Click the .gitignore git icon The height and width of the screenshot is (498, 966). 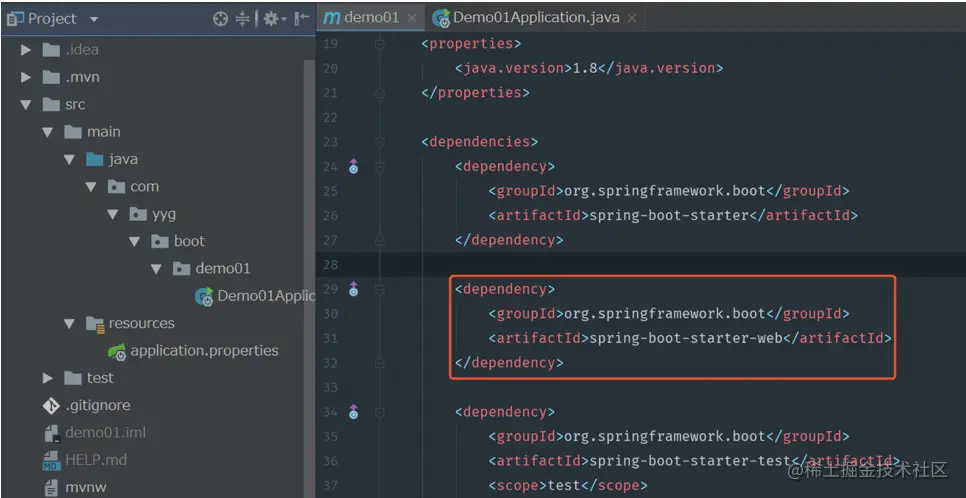tap(51, 406)
